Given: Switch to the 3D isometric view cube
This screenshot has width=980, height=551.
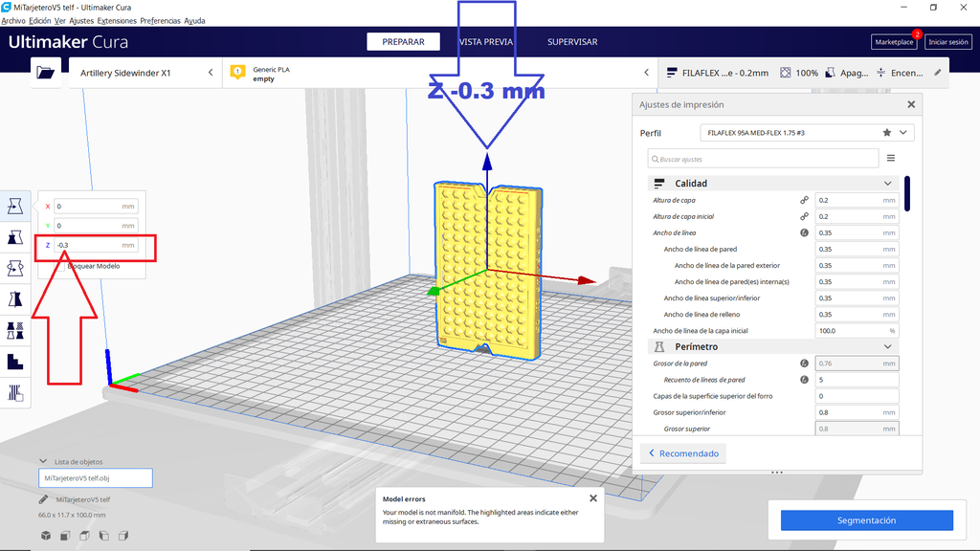Looking at the screenshot, I should coord(46,536).
